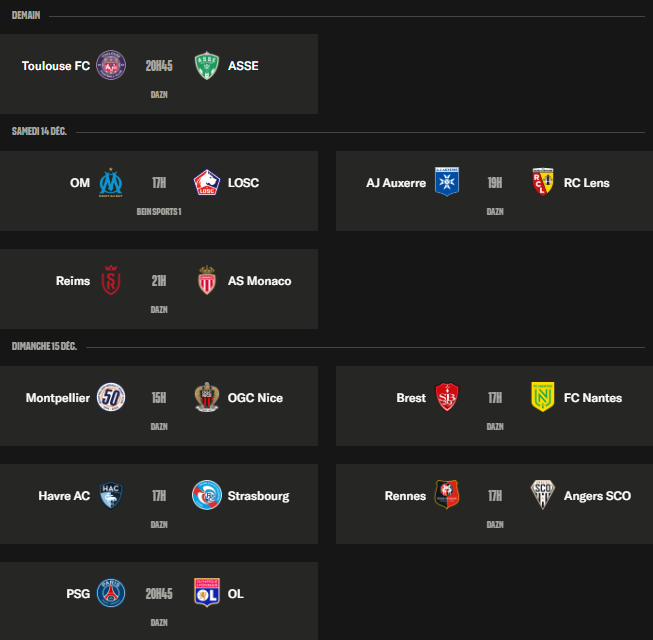The image size is (653, 640).
Task: Click the Toulouse FC club crest
Action: 111,65
